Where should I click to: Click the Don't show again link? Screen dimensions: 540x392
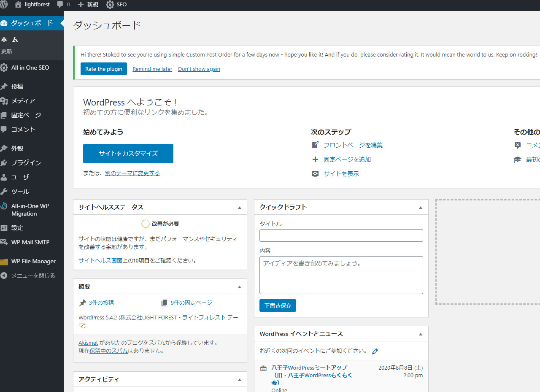pyautogui.click(x=199, y=69)
